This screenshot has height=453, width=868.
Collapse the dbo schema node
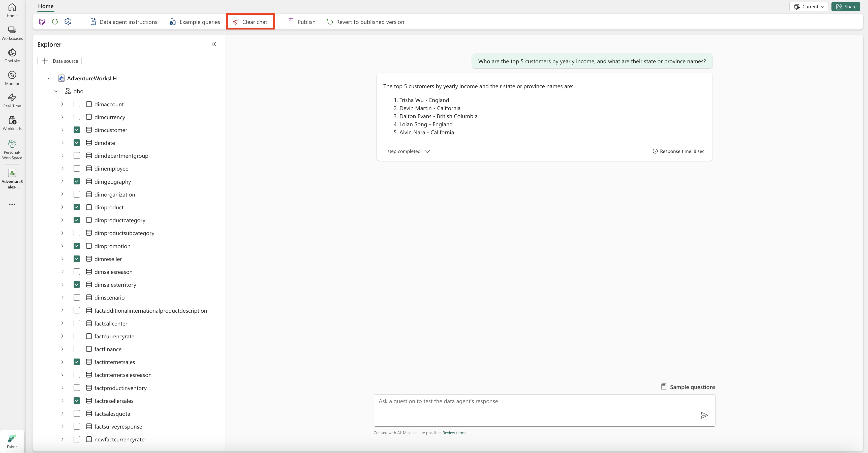(56, 91)
